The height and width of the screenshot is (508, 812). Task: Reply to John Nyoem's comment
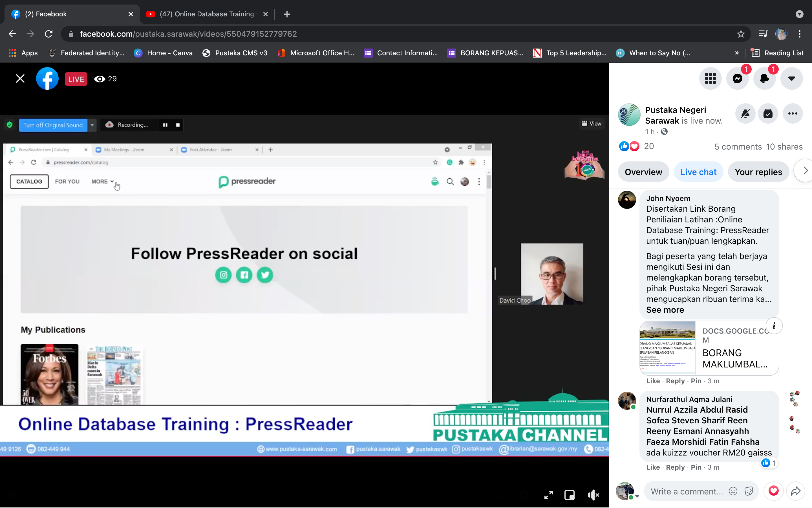tap(675, 381)
